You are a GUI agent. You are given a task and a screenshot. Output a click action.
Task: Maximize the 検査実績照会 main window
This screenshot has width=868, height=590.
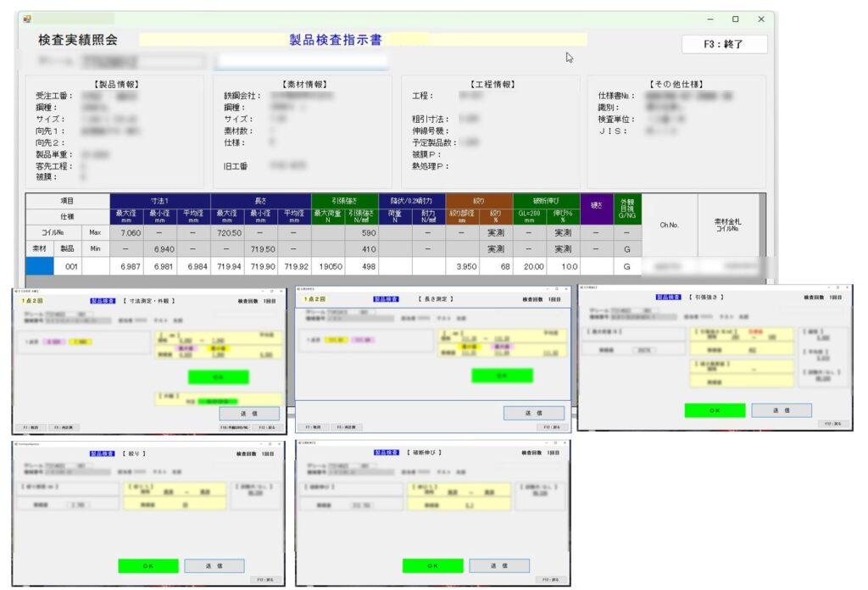tap(735, 19)
